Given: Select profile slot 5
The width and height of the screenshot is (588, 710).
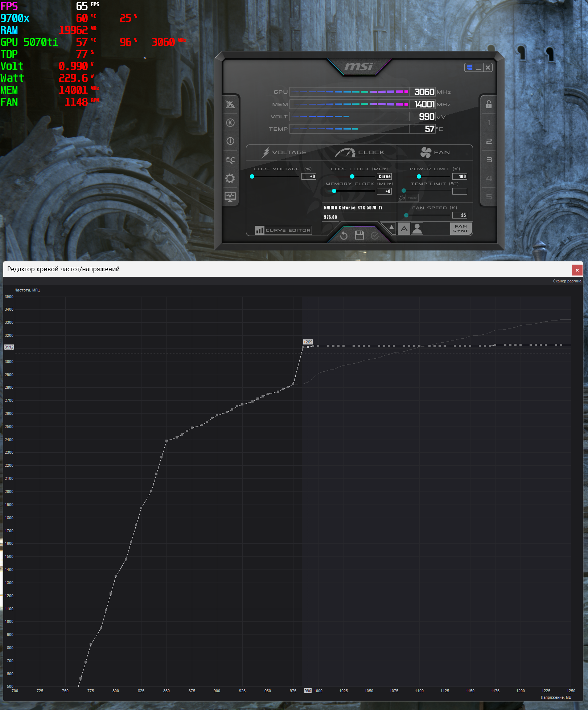Looking at the screenshot, I should pos(489,197).
